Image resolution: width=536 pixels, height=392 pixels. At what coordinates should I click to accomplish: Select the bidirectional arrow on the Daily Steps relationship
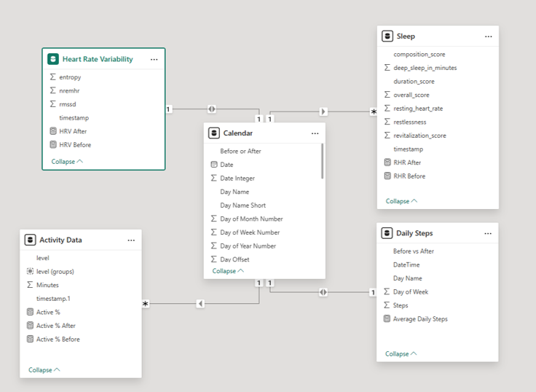click(323, 292)
